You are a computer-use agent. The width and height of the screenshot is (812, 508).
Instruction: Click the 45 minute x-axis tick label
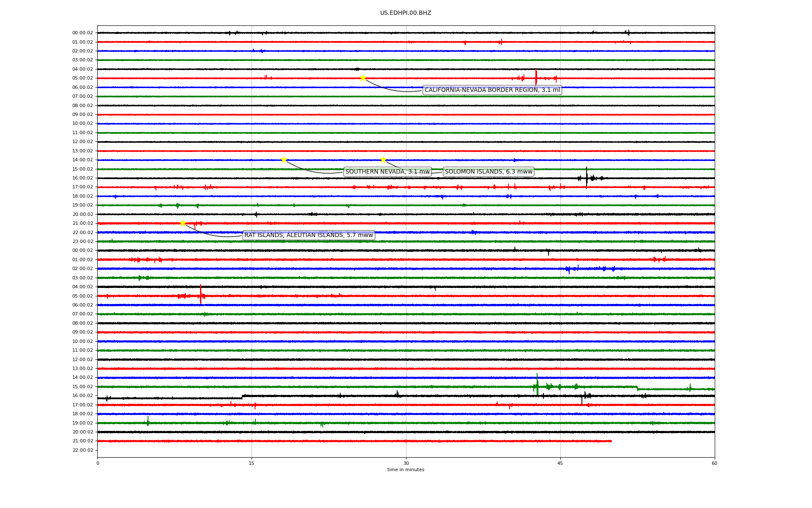tap(560, 464)
